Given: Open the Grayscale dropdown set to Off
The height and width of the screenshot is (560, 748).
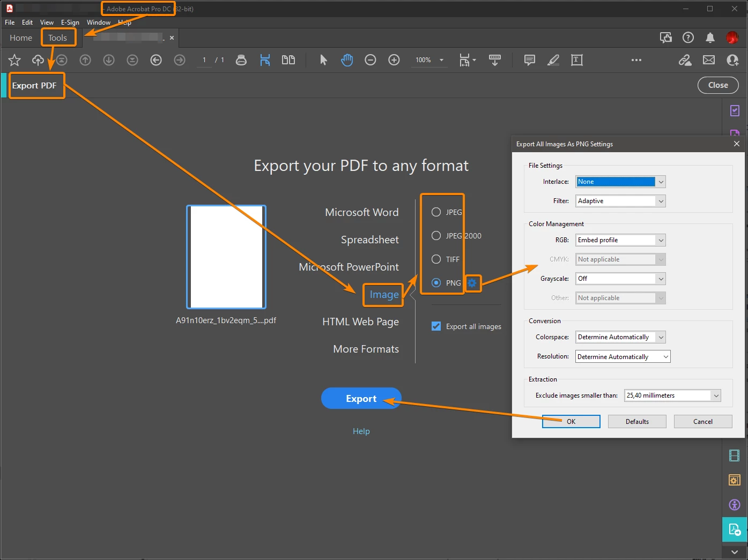Looking at the screenshot, I should (x=620, y=279).
